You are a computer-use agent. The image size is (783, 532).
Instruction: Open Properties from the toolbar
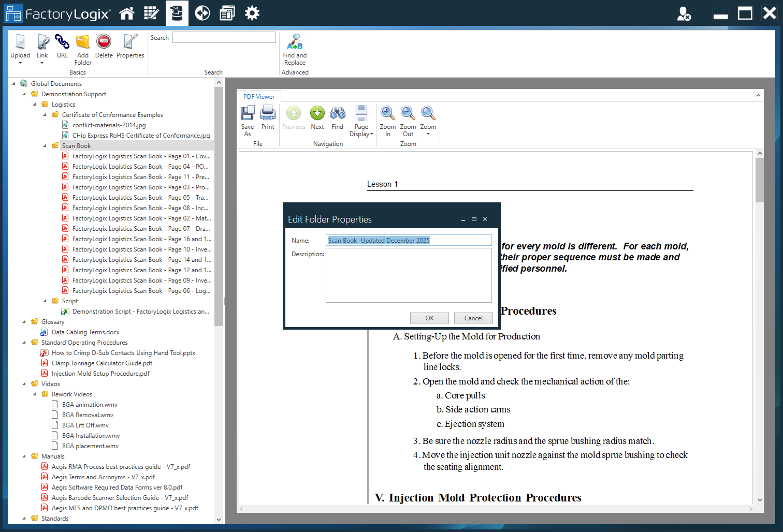pos(130,44)
